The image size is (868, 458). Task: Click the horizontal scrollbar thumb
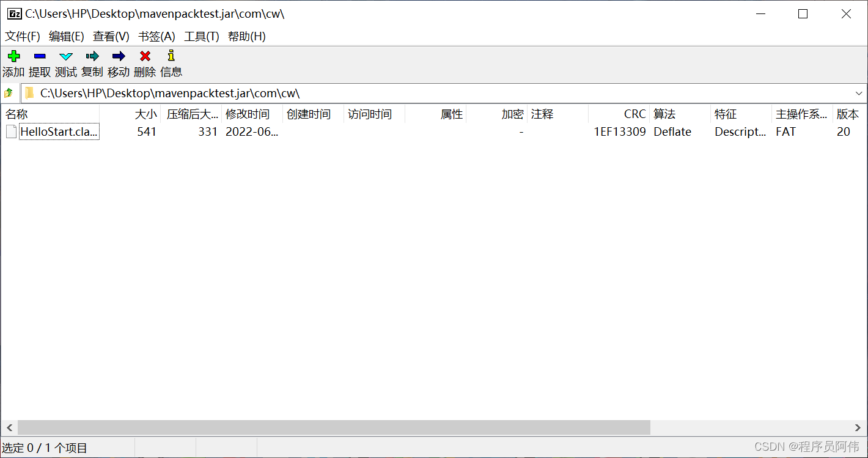pos(334,427)
